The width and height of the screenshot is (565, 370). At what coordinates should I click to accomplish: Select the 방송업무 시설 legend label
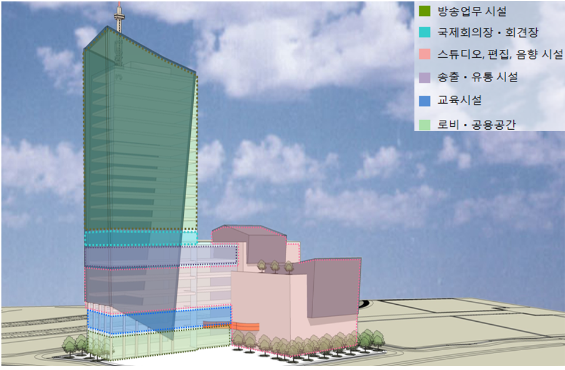pos(472,11)
